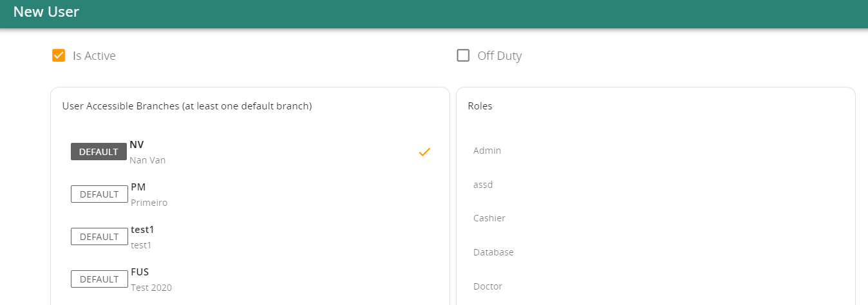Choose the Cashier role
868x305 pixels.
point(489,218)
